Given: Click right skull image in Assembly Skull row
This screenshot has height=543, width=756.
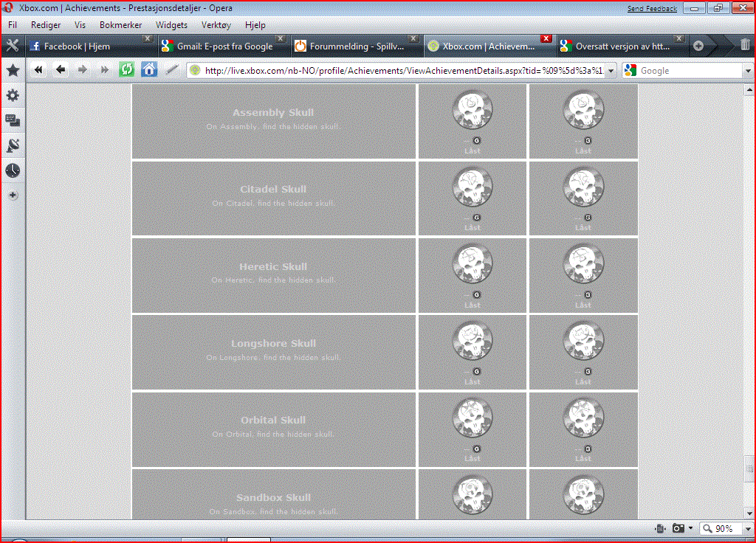Looking at the screenshot, I should click(x=583, y=110).
